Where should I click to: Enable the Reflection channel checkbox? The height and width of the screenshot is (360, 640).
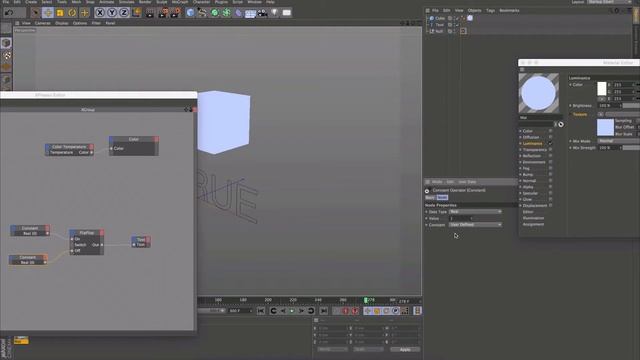coord(550,156)
